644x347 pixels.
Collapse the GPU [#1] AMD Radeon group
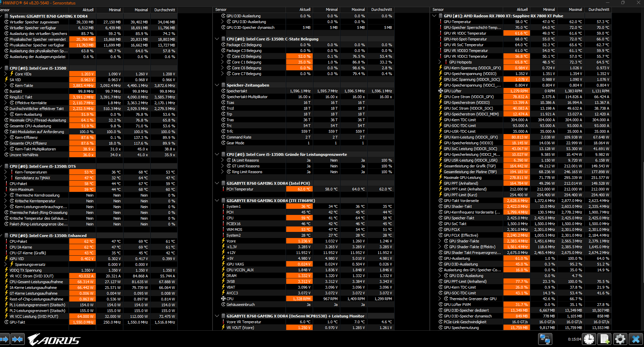434,16
